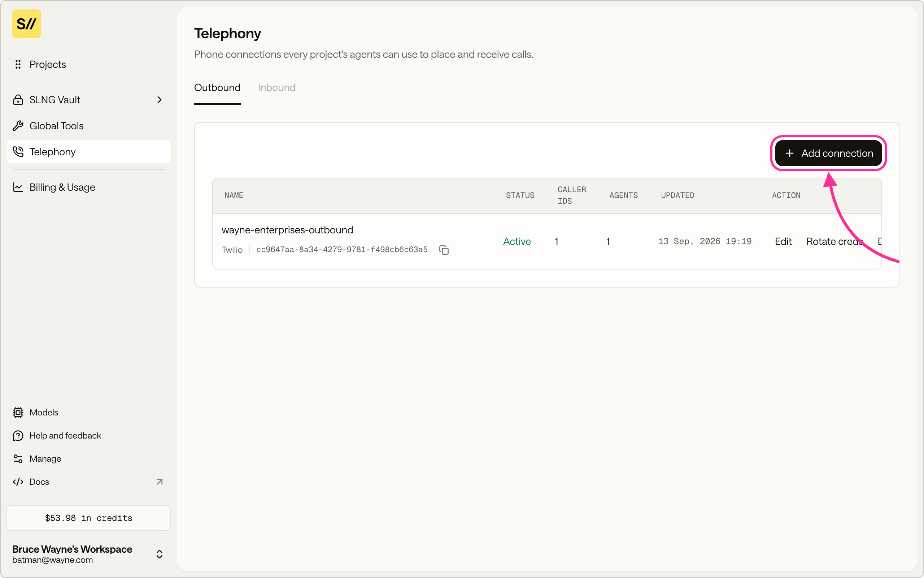
Task: Click the Telephony page heading
Action: pyautogui.click(x=227, y=34)
